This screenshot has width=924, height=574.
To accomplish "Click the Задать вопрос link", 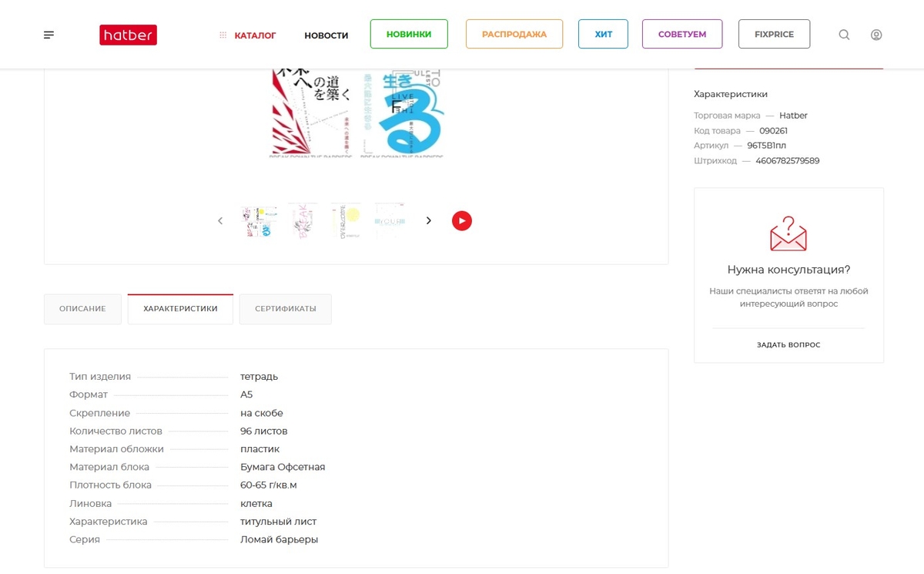I will (788, 345).
